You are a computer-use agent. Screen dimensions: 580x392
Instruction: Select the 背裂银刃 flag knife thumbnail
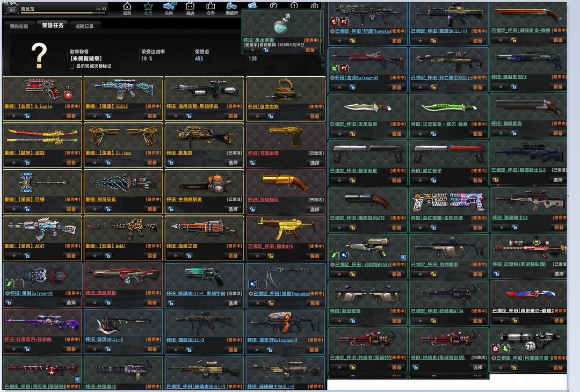(531, 295)
